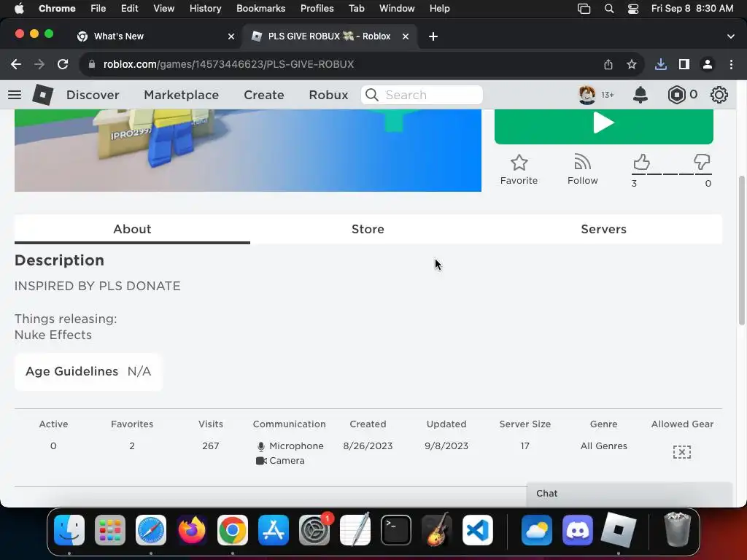Switch to the Servers tab
This screenshot has height=560, width=747.
point(603,229)
